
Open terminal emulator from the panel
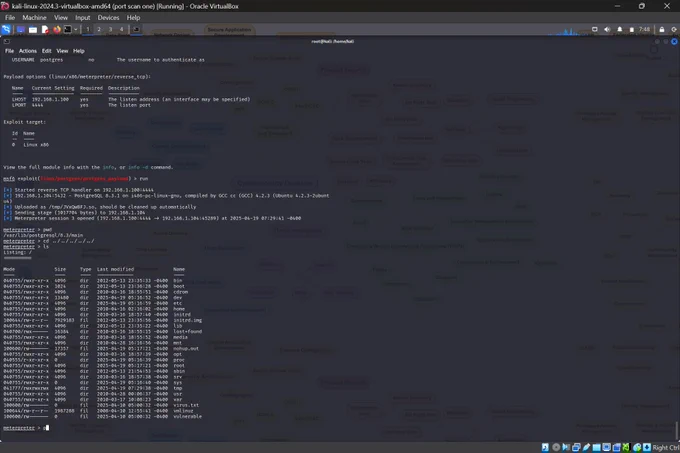(68, 29)
